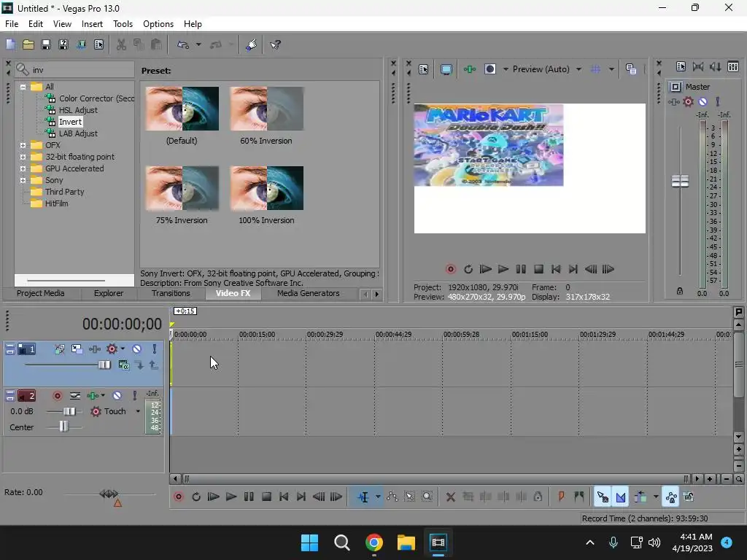The height and width of the screenshot is (560, 747).
Task: Select the Normal Edit tool
Action: [x=363, y=497]
